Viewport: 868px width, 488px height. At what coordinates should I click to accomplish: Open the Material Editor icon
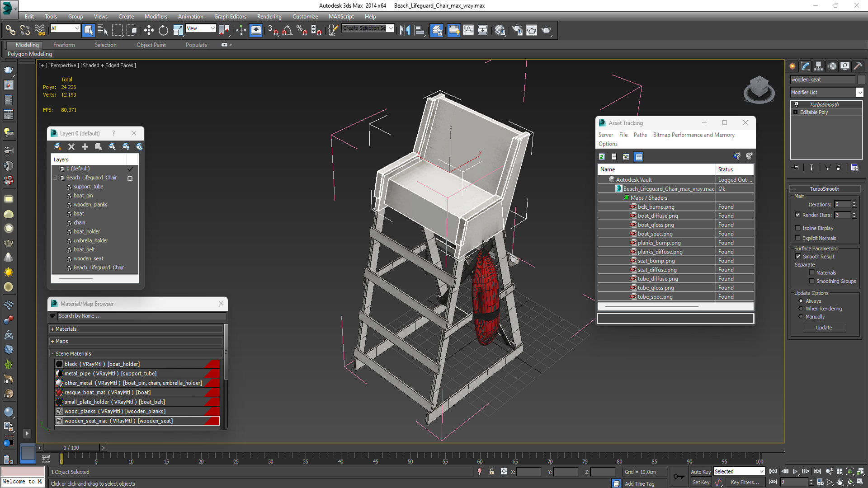(x=500, y=30)
